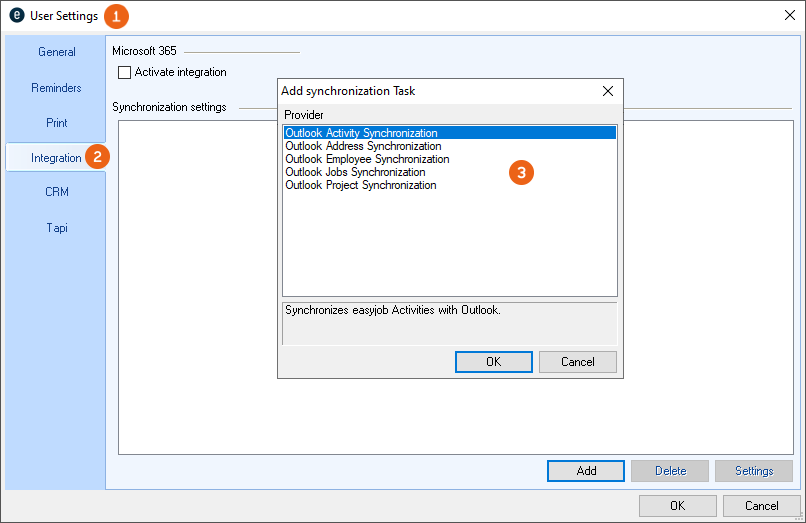Open the General settings tab

57,52
